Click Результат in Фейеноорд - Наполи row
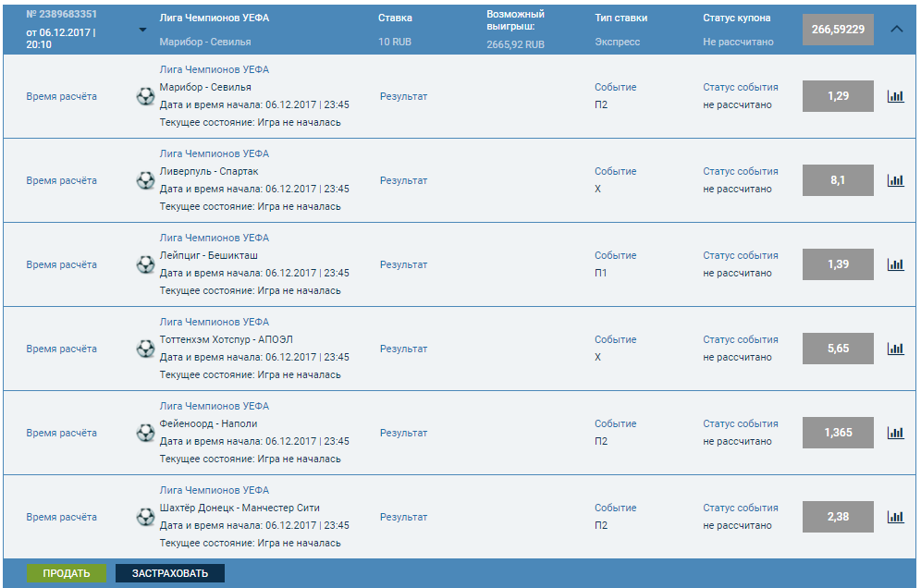The width and height of the screenshot is (921, 588). (x=403, y=433)
